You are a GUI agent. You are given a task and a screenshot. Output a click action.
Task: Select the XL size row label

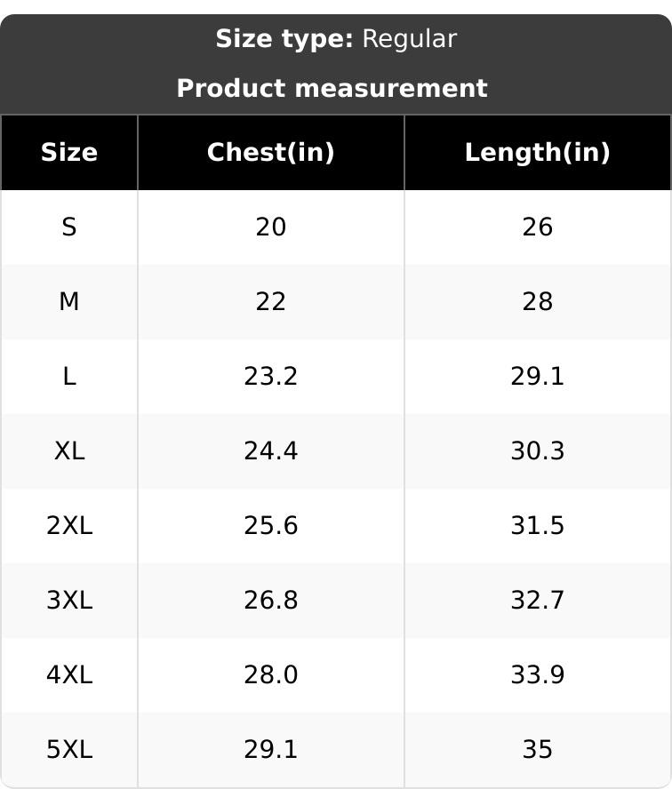68,451
